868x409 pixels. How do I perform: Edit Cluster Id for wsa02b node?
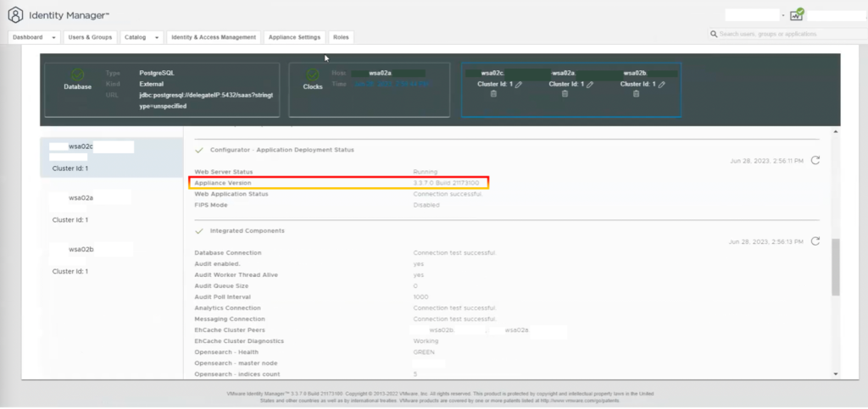click(661, 85)
